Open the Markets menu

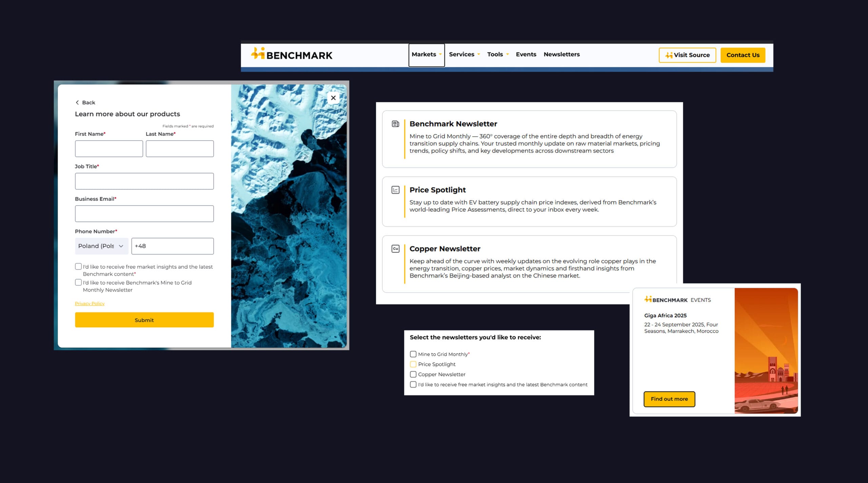427,55
